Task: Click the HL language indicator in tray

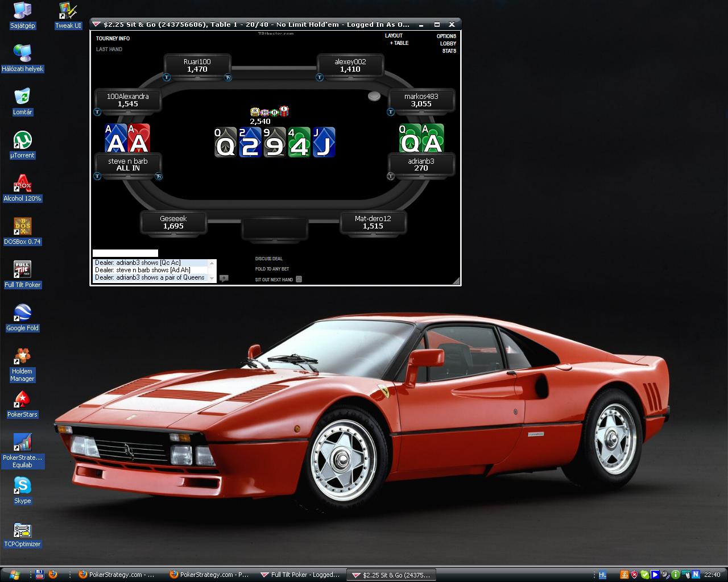Action: point(602,575)
